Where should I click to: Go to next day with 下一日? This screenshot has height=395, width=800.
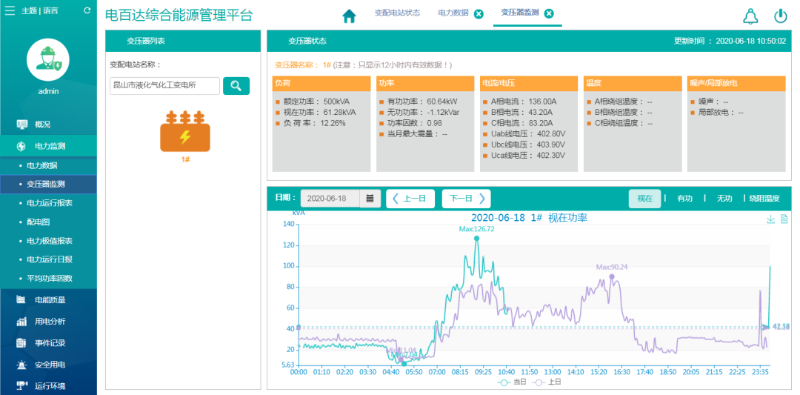pos(466,199)
